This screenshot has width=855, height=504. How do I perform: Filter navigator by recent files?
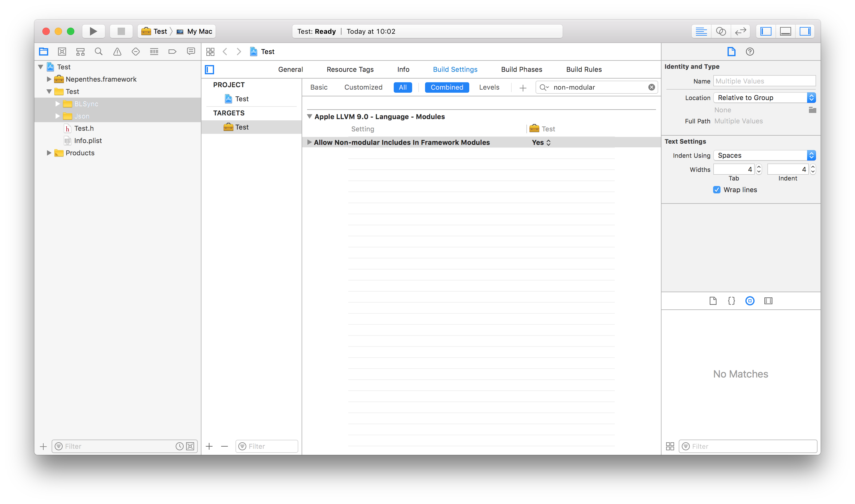point(179,446)
